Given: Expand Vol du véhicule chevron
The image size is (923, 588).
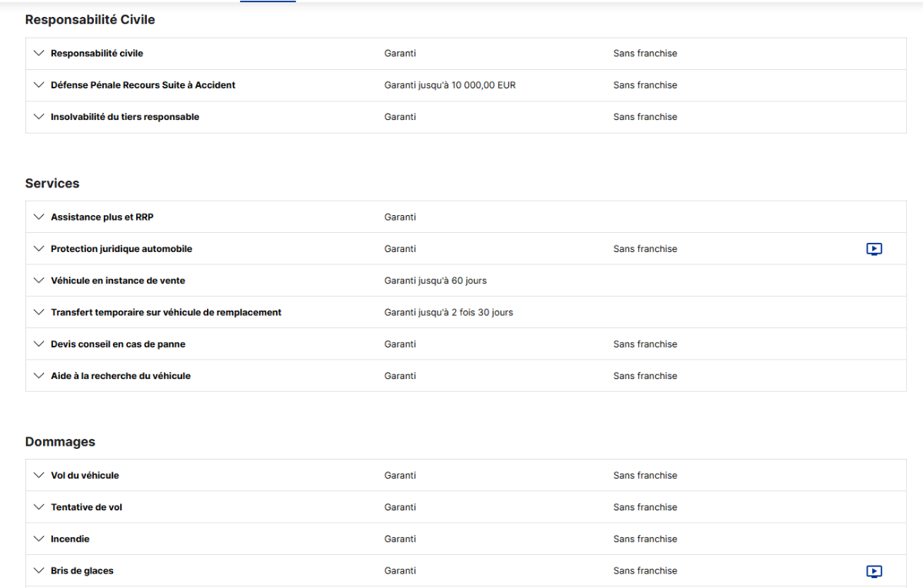Looking at the screenshot, I should [39, 476].
